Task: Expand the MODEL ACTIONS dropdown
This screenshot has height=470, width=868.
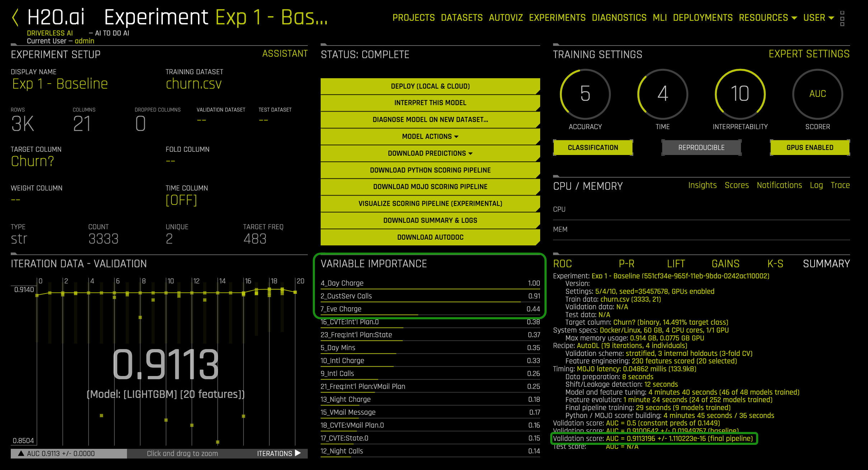Action: pos(430,136)
